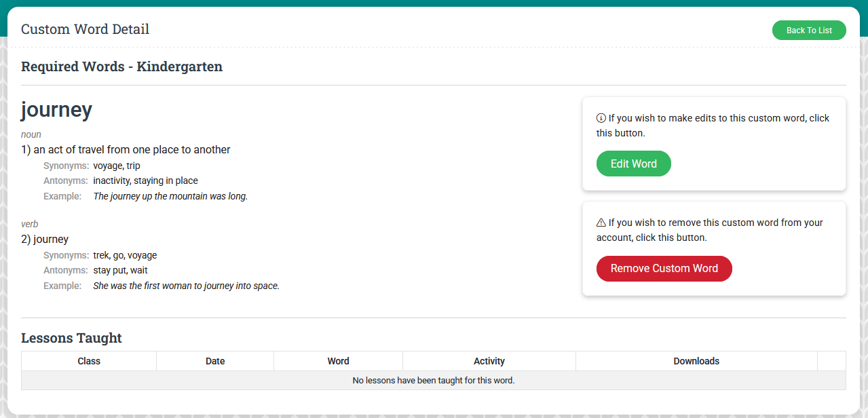
Task: Click the red Remove Custom Word button
Action: (664, 268)
